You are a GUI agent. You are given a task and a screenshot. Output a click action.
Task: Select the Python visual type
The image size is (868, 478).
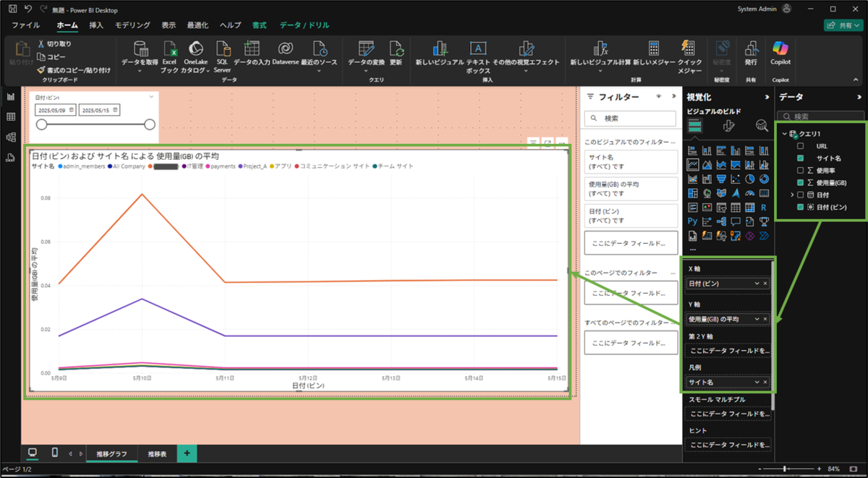click(692, 221)
